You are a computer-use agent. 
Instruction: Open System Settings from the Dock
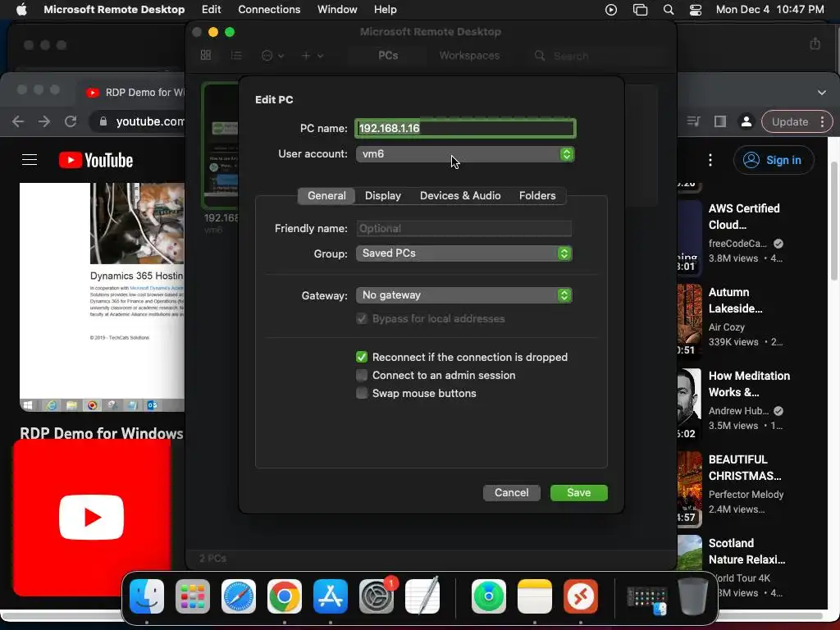point(376,596)
